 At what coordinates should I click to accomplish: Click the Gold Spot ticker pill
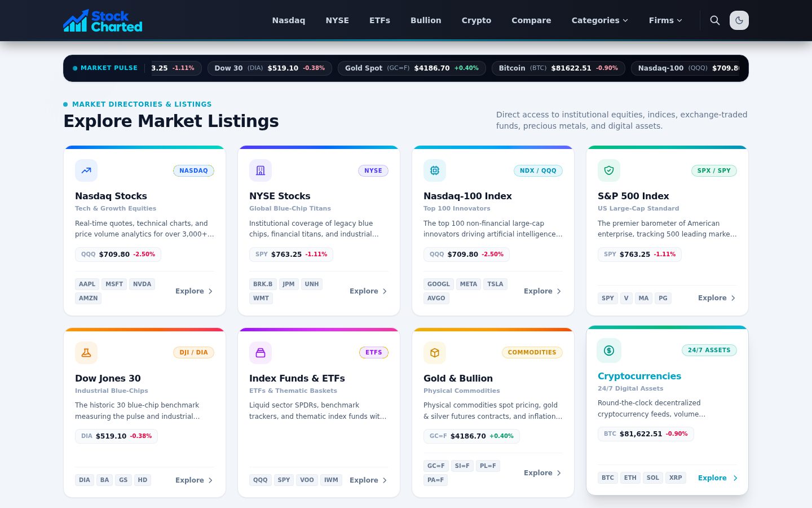412,68
